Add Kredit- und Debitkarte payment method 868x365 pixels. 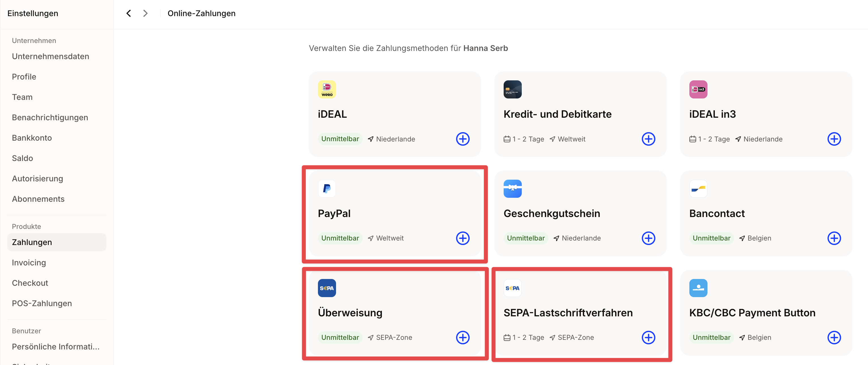[648, 139]
